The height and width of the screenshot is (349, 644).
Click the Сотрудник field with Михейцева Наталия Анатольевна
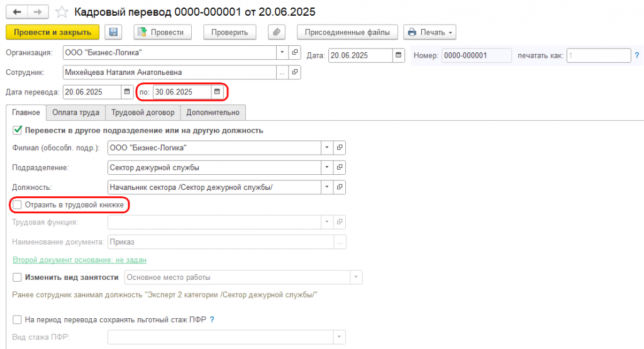(x=170, y=72)
